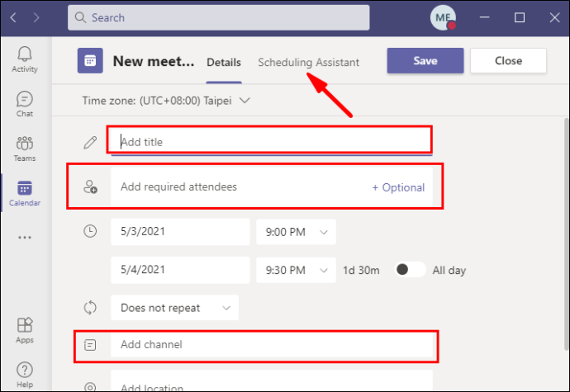Viewport: 570px width, 392px height.
Task: Open the 9:30 PM end time dropdown
Action: (296, 270)
